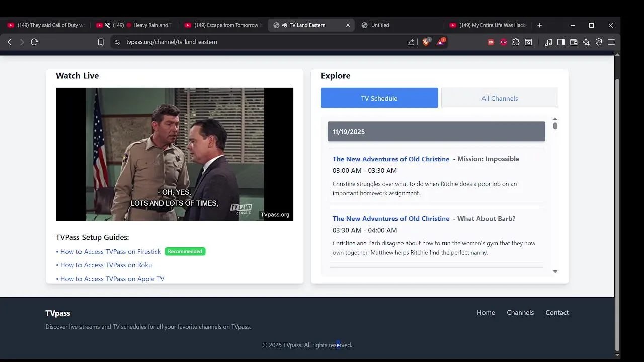The width and height of the screenshot is (644, 362).
Task: Click the '03:30 AM - 04:00 AM' time slot
Action: click(365, 230)
